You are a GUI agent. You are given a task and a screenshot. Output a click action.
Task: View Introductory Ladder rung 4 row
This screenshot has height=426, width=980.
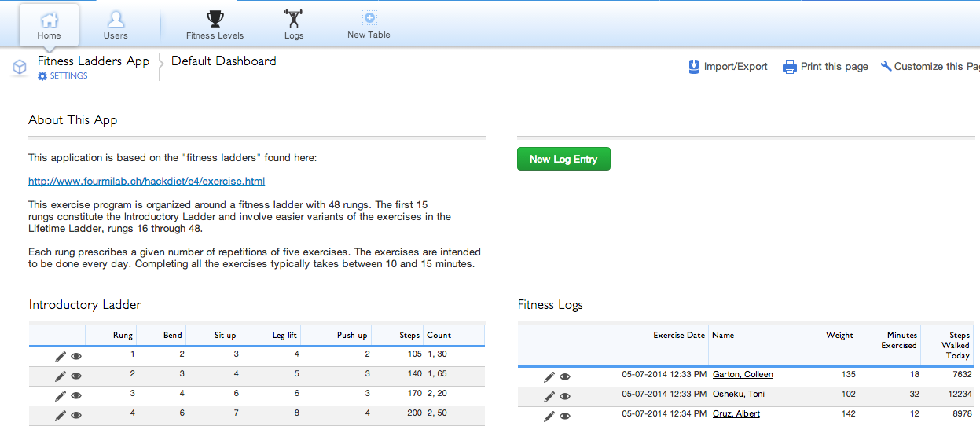point(76,415)
